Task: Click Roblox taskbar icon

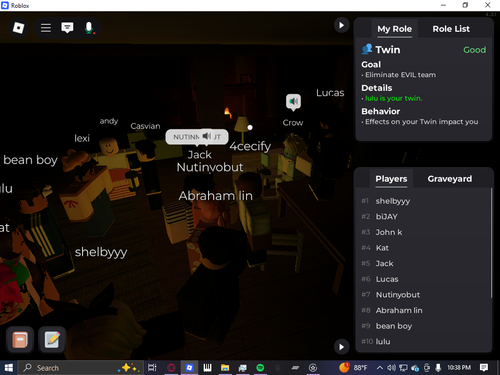Action: point(189,368)
